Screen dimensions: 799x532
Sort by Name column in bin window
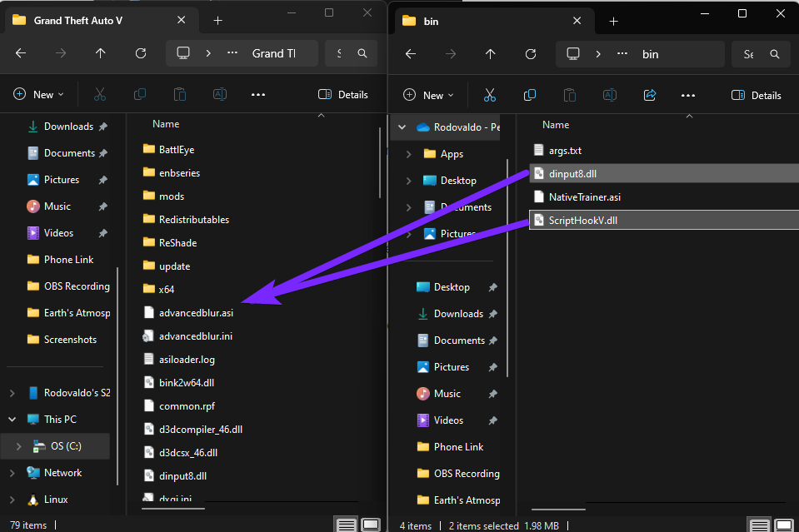pos(556,125)
